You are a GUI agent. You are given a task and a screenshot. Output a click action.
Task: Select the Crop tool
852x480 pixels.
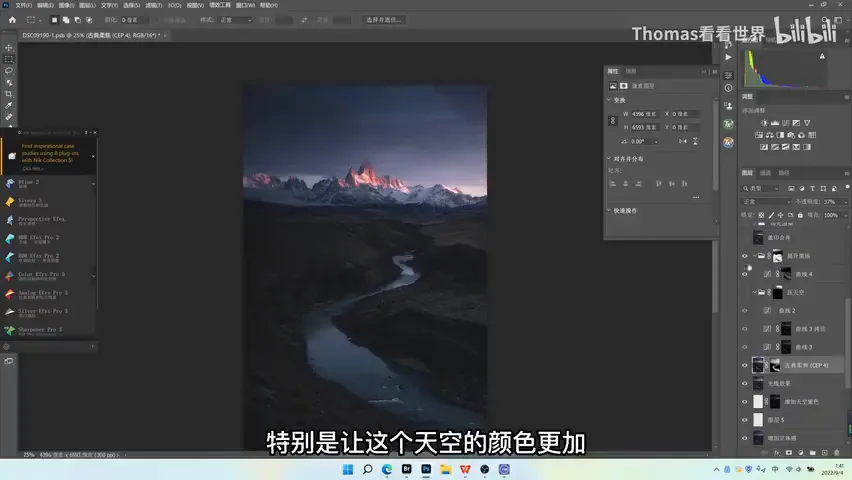click(9, 94)
